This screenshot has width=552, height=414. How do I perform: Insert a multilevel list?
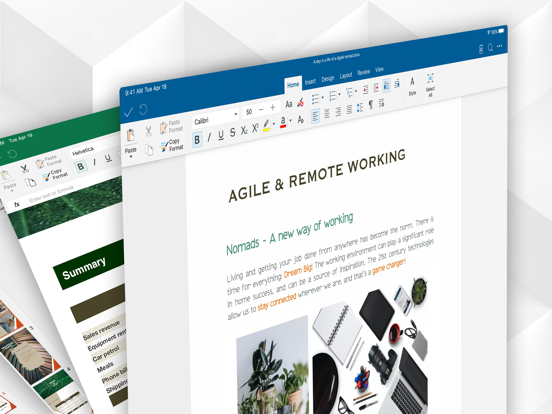(x=349, y=93)
